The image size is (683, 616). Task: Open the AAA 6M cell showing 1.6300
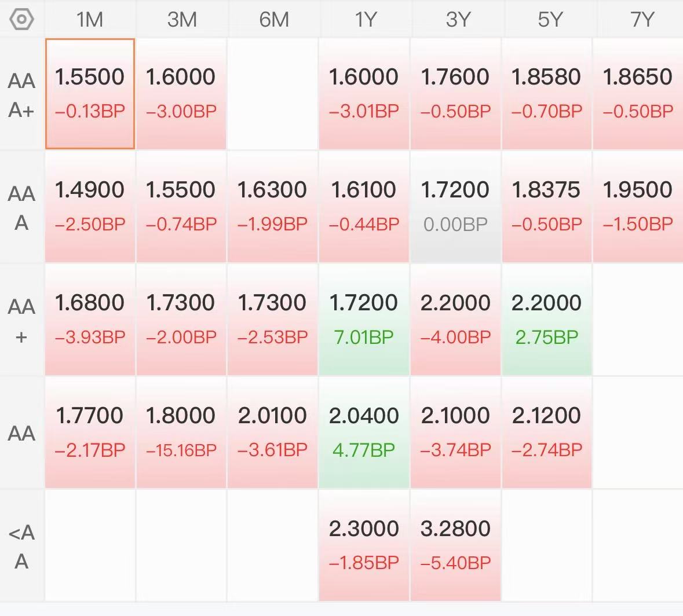tap(272, 207)
